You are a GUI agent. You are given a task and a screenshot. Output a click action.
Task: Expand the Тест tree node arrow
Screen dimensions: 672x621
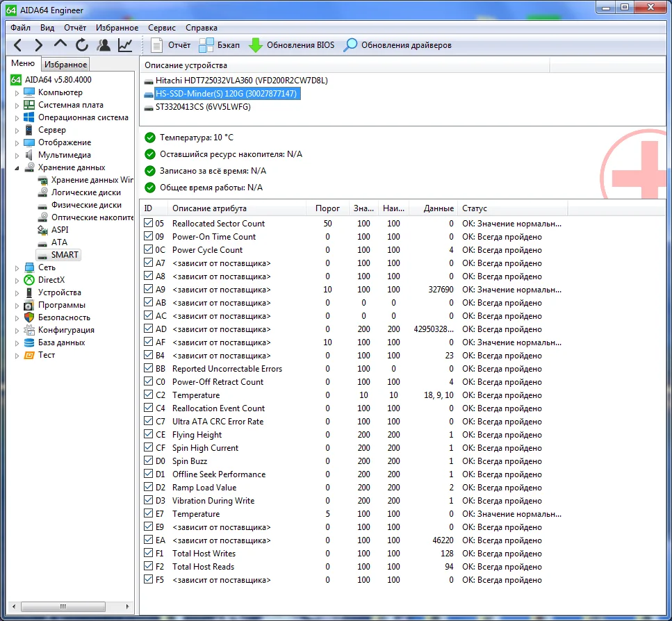(17, 356)
